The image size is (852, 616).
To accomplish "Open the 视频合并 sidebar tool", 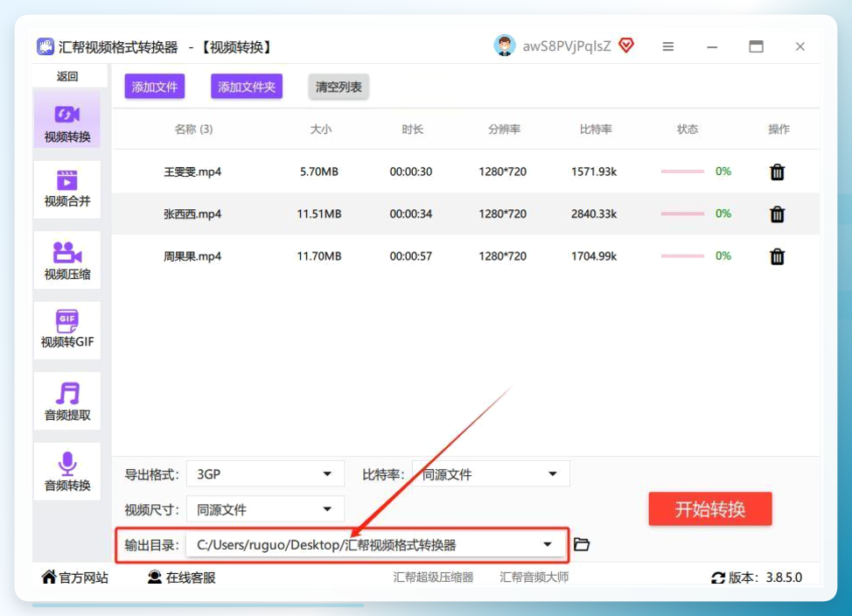I will pyautogui.click(x=66, y=189).
